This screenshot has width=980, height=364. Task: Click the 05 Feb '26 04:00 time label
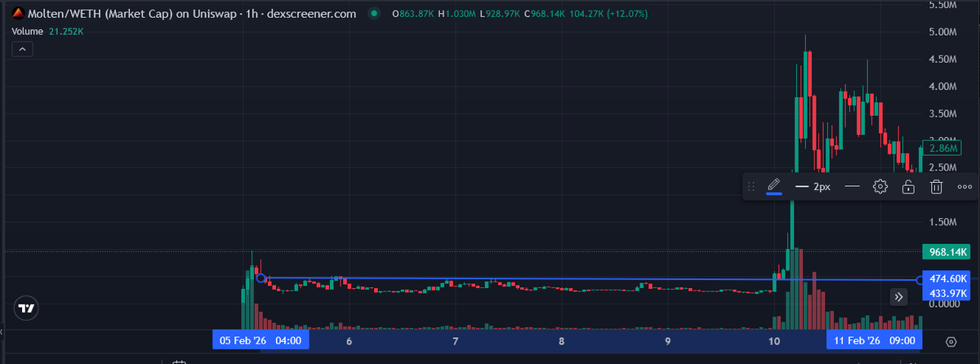(261, 340)
